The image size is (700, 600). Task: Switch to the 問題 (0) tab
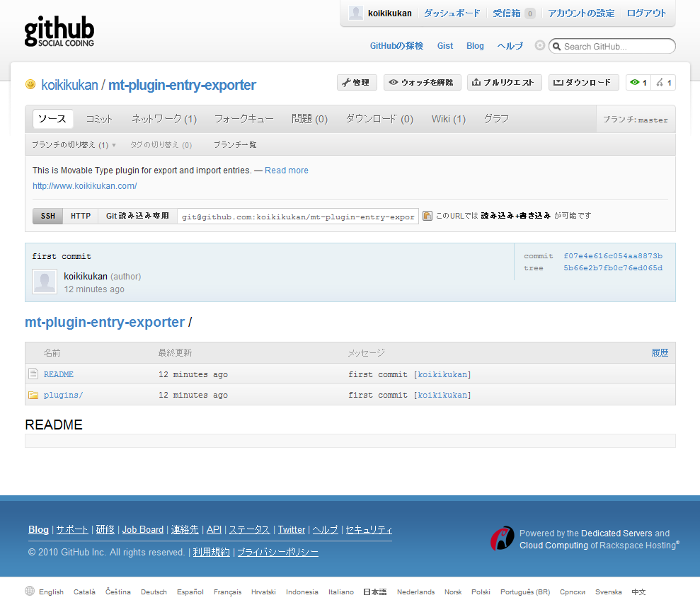coord(309,119)
